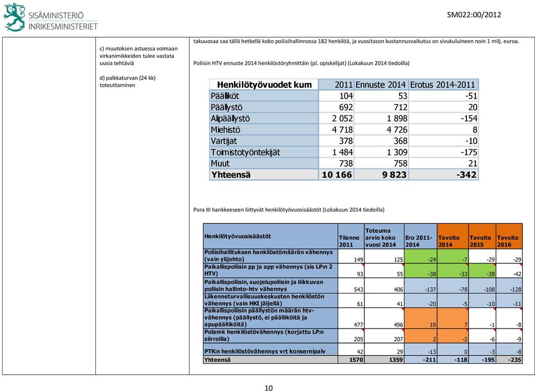Select the 'Päälliköt' row label
Viewport: 535px width, 392px height.
pos(225,96)
